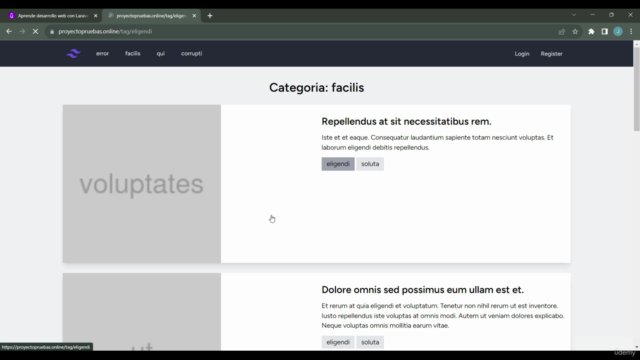
Task: Click eligendi tag on Repellendus post
Action: pos(338,164)
